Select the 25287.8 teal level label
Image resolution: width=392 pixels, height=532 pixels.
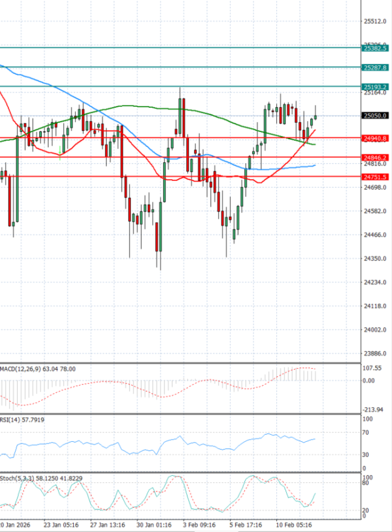(375, 67)
